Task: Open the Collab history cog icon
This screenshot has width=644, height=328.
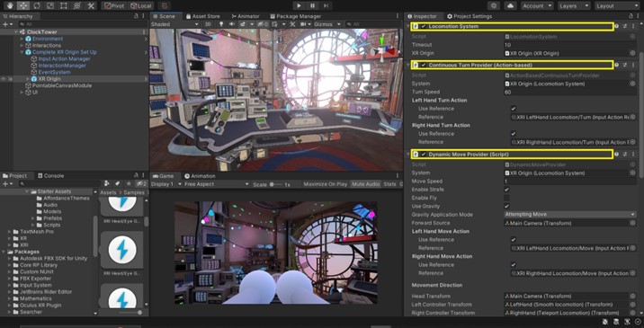Action: (493, 5)
